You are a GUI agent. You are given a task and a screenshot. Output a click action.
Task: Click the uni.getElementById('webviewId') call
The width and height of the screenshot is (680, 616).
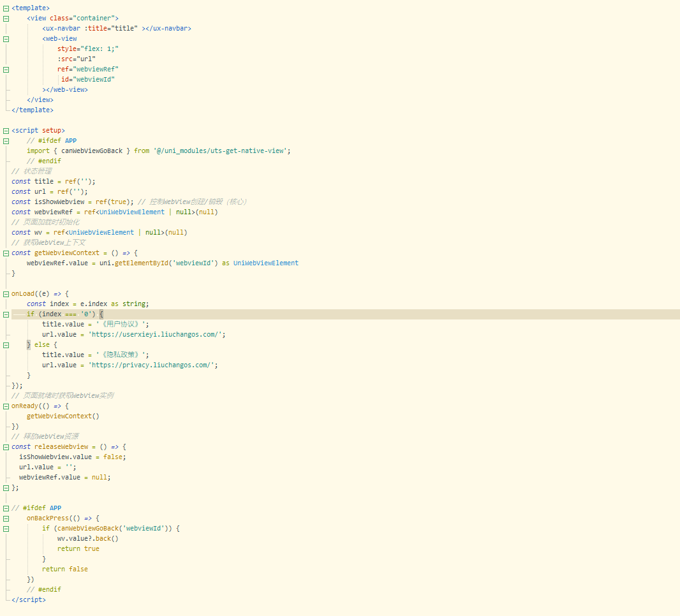click(159, 263)
